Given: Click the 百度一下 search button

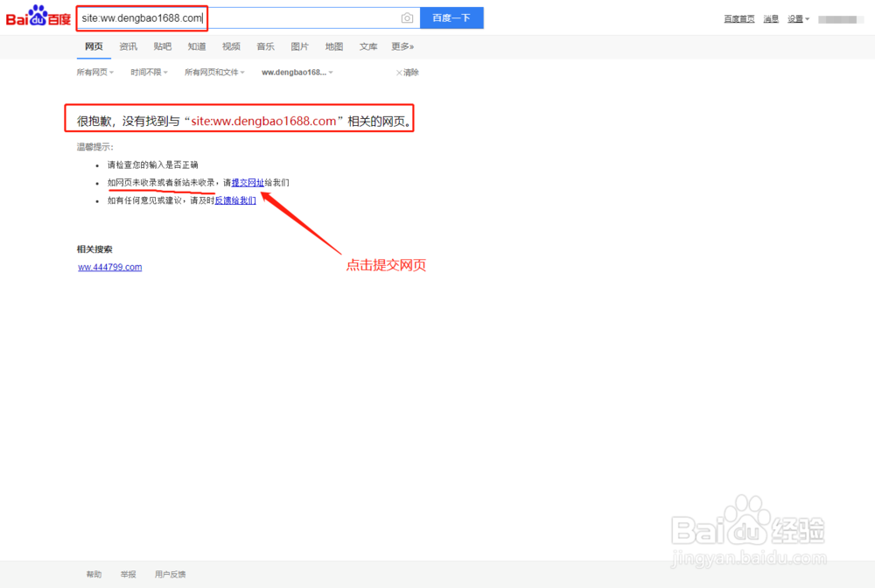Looking at the screenshot, I should point(451,17).
